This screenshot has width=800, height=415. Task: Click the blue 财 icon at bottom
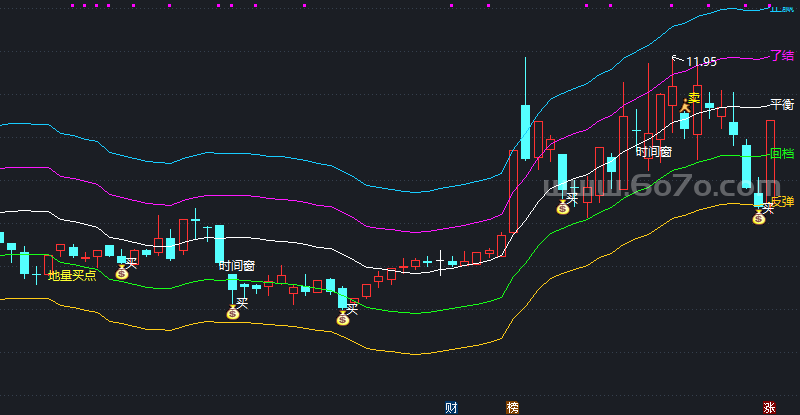pyautogui.click(x=451, y=407)
